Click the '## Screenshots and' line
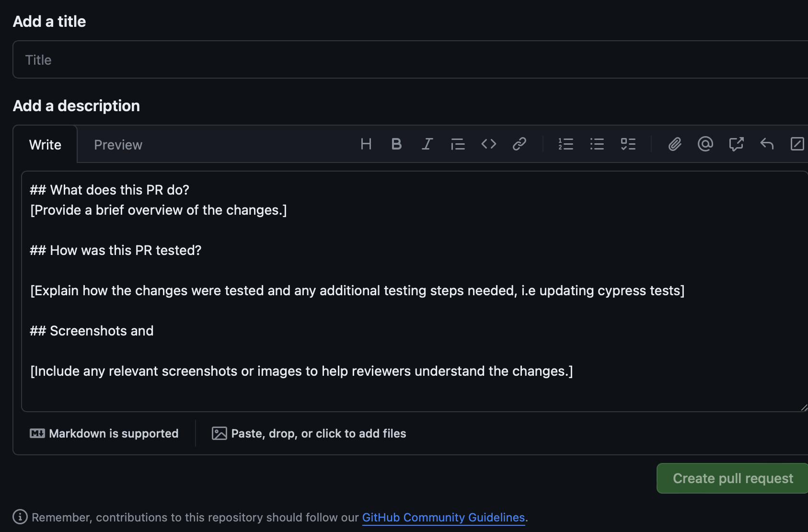 pyautogui.click(x=92, y=331)
